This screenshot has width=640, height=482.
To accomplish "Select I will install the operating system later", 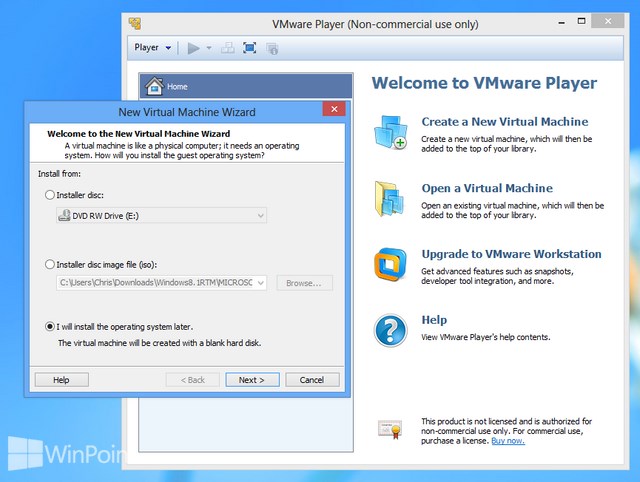I will point(50,327).
